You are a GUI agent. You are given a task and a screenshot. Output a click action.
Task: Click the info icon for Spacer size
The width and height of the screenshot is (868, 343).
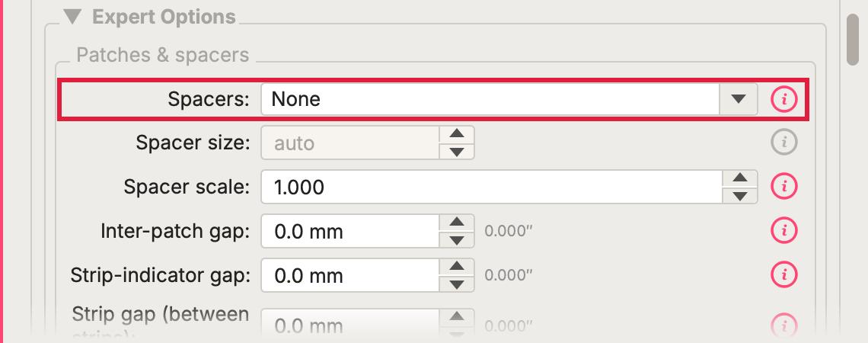pyautogui.click(x=783, y=143)
